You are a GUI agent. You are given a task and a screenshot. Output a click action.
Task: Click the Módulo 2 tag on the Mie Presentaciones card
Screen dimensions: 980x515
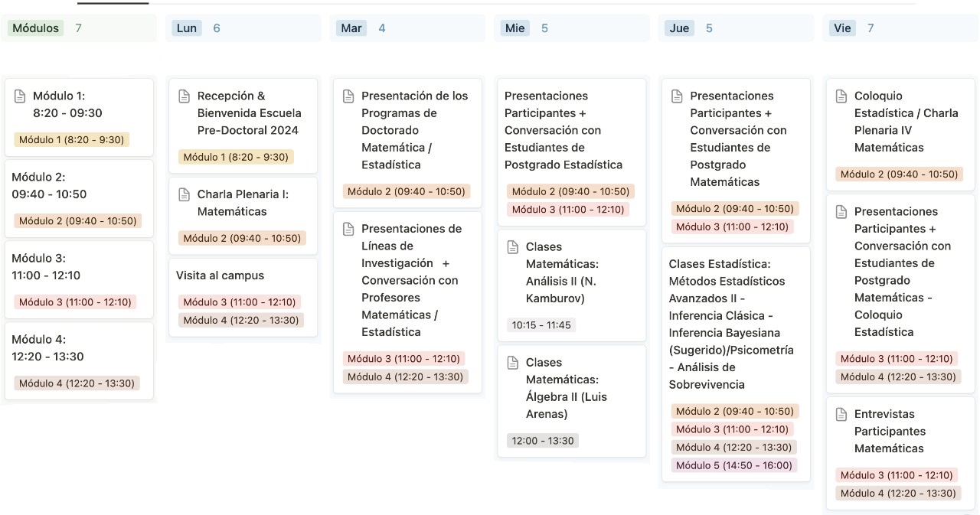570,191
